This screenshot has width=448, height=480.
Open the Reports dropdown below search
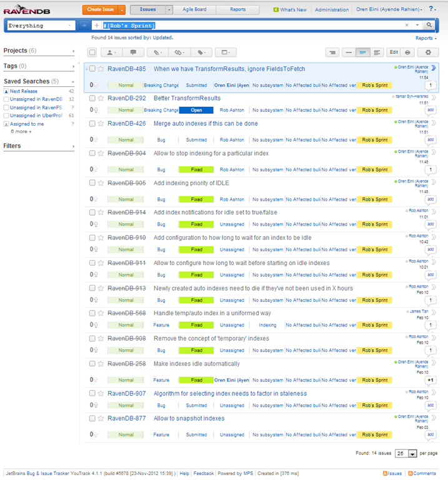click(426, 38)
